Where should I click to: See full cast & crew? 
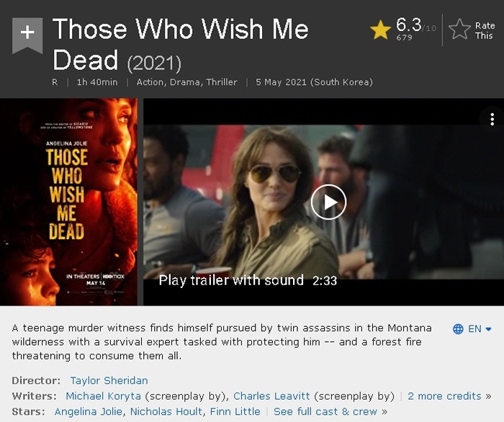(325, 411)
